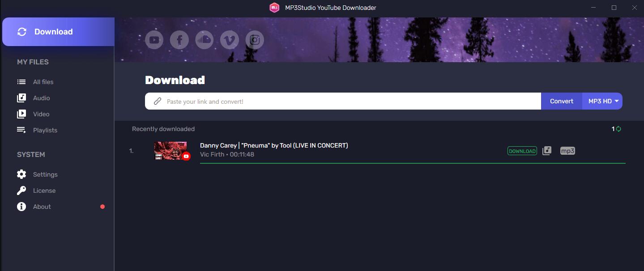Click the Recently downloaded label
This screenshot has width=644, height=271.
(x=163, y=129)
